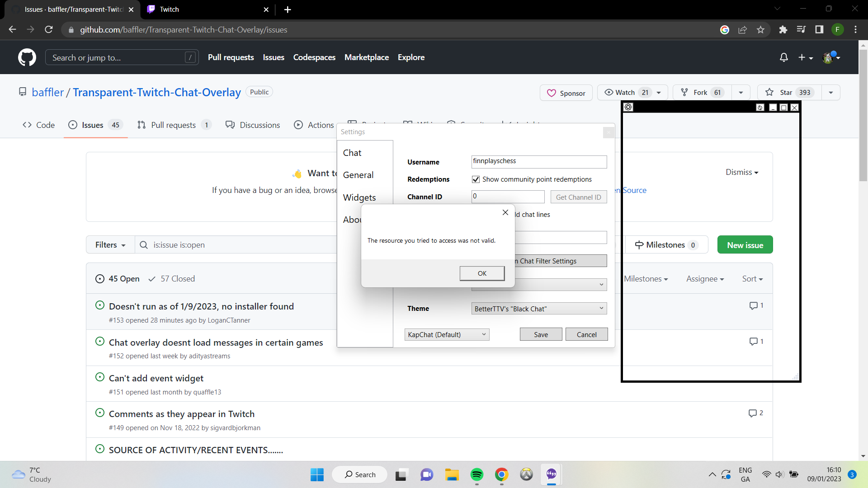Image resolution: width=868 pixels, height=488 pixels.
Task: Star the Transparent-Twitch-Chat-Overlay repository
Action: 788,92
